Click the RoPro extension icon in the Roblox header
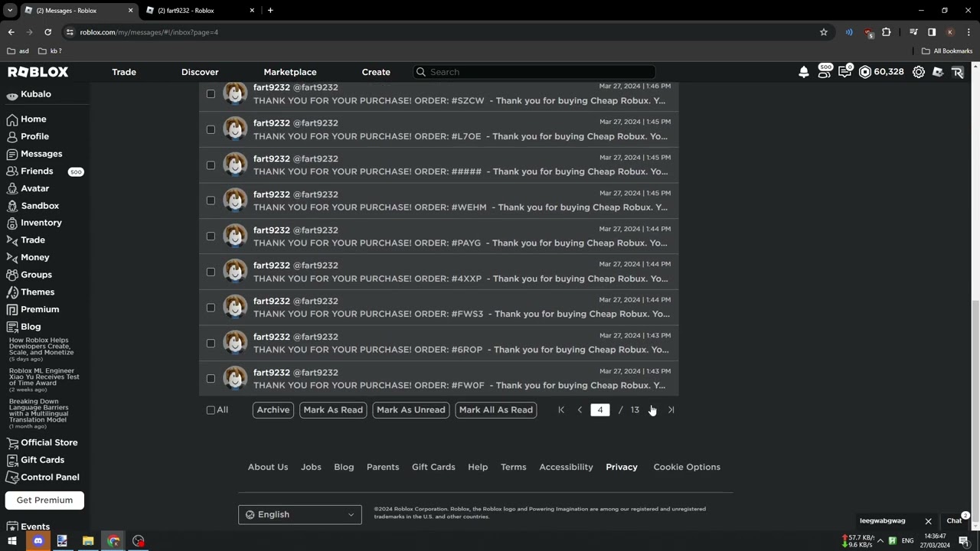The image size is (980, 551). 957,72
